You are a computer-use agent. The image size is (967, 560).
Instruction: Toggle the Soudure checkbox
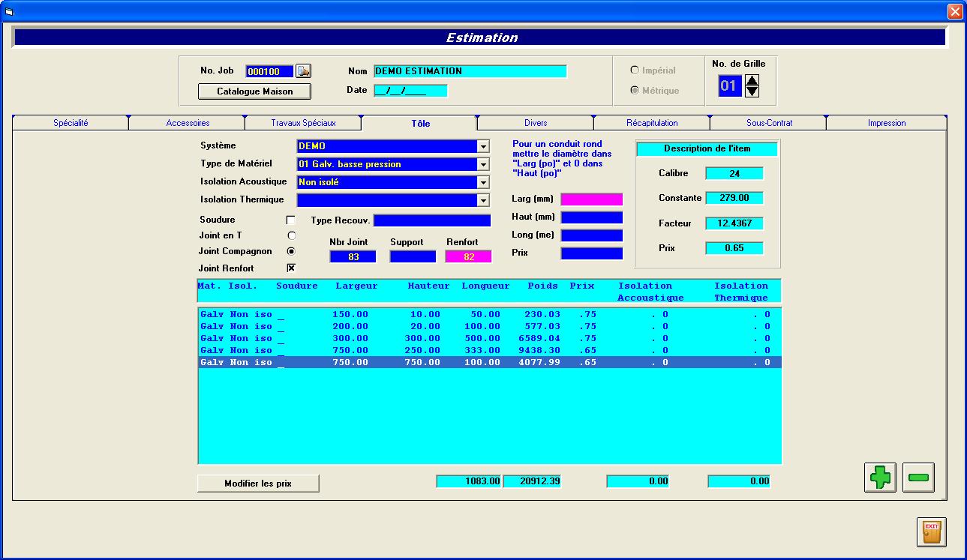[291, 220]
